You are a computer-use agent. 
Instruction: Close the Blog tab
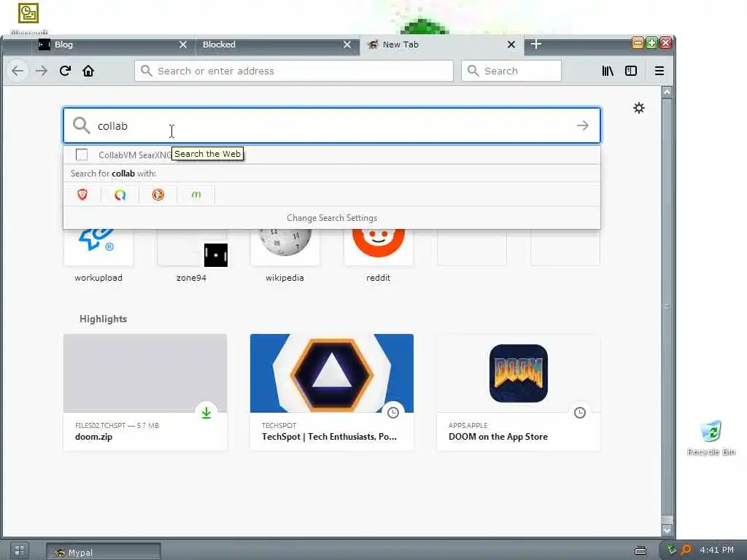pyautogui.click(x=183, y=44)
